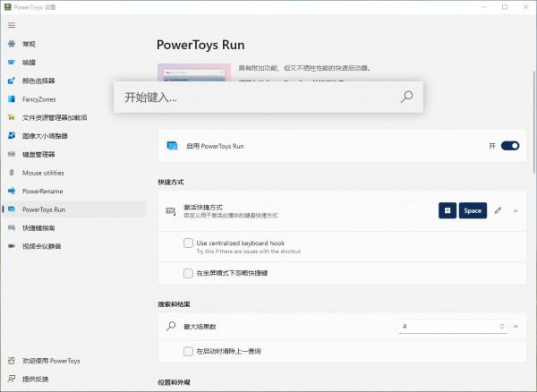
Task: Click the 搜索和结果 section heading
Action: (174, 304)
